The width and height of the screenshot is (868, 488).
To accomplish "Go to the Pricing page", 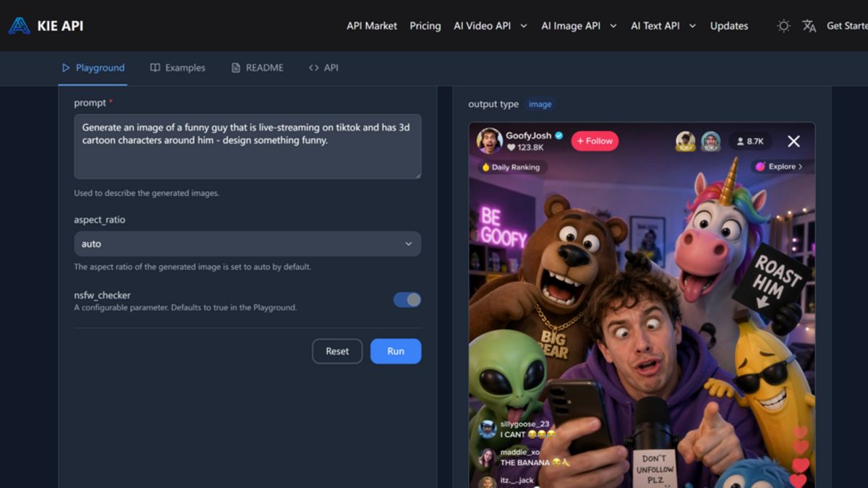I will point(425,25).
